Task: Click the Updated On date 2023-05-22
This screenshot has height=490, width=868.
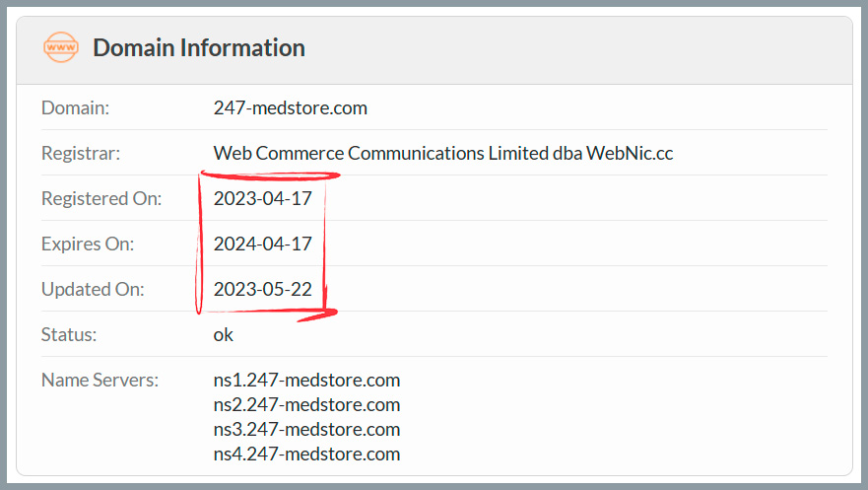Action: tap(262, 290)
